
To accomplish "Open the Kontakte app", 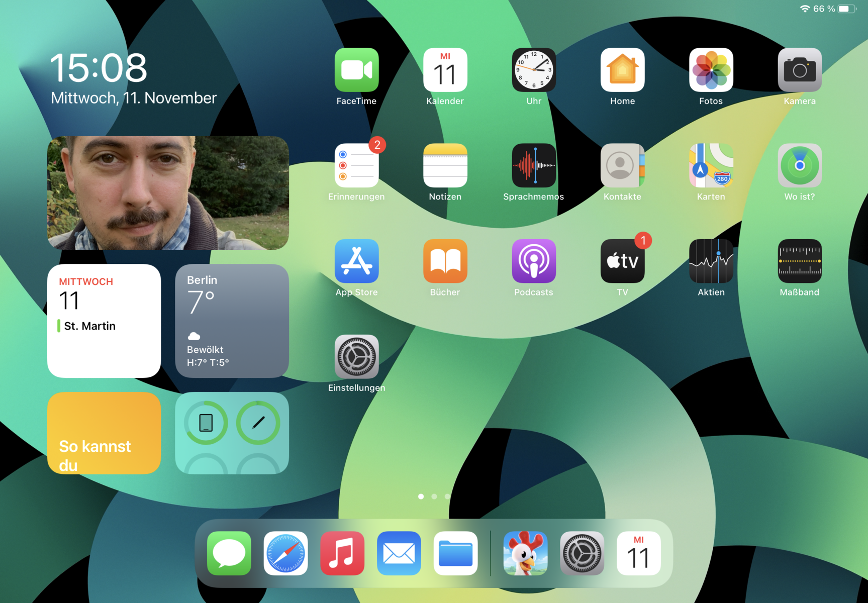I will click(x=622, y=165).
